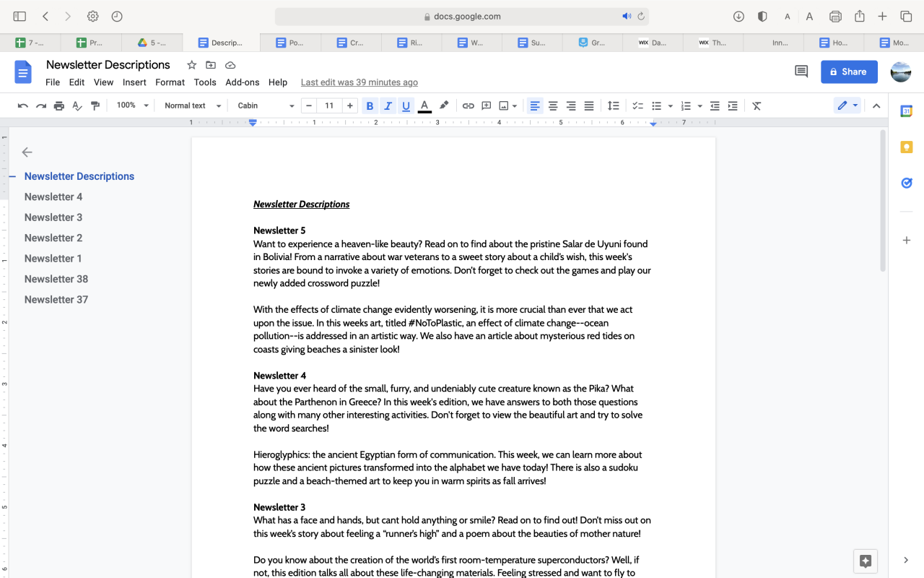The width and height of the screenshot is (924, 578).
Task: Open the comment history icon
Action: click(801, 72)
